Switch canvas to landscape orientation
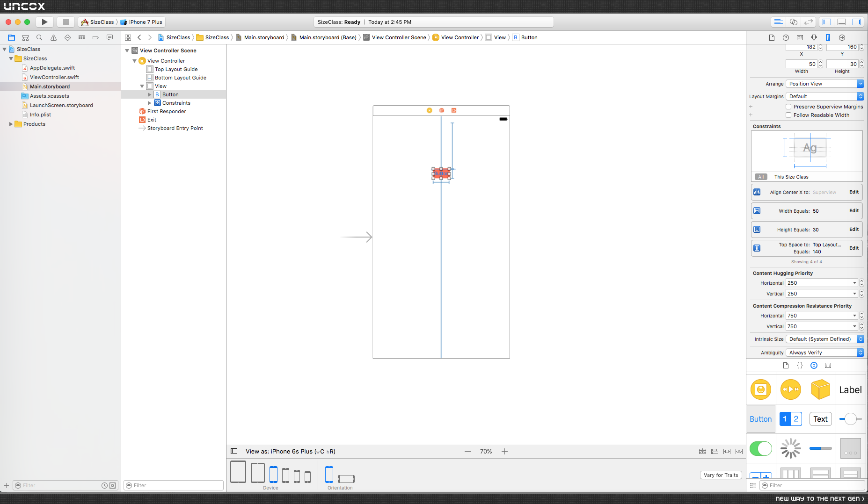 (x=346, y=479)
